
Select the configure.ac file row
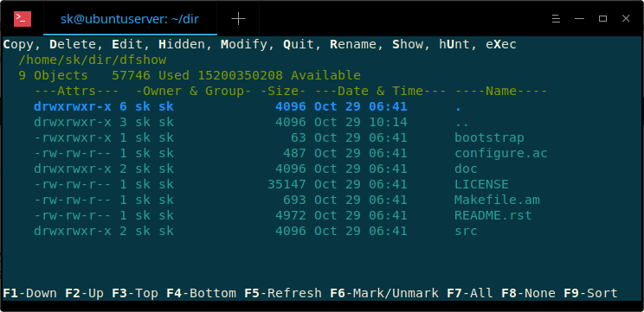291,153
